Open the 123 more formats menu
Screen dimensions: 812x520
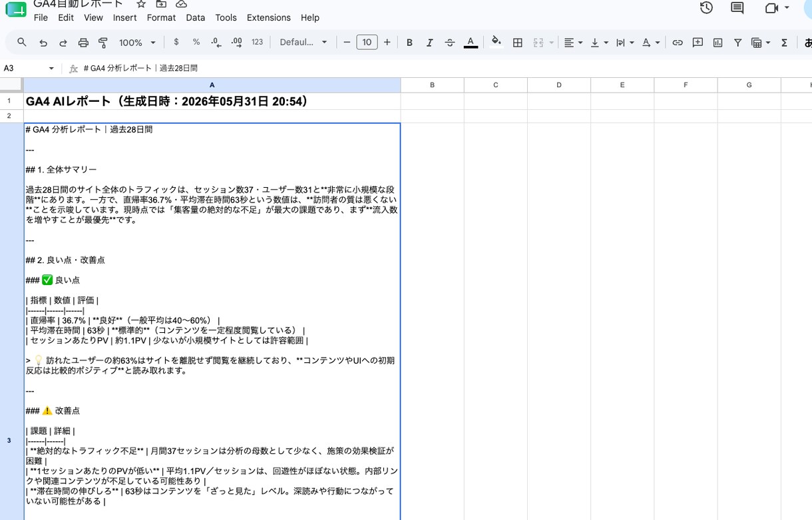tap(258, 42)
